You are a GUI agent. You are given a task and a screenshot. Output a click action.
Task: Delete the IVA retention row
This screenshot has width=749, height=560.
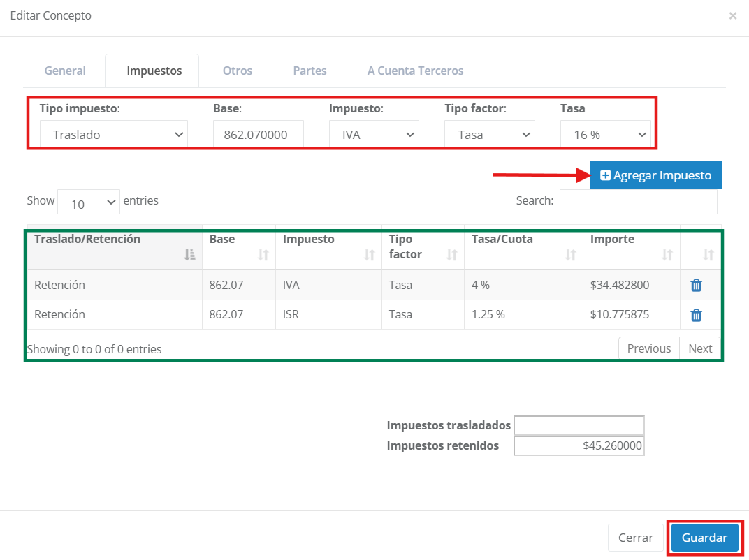pyautogui.click(x=696, y=285)
